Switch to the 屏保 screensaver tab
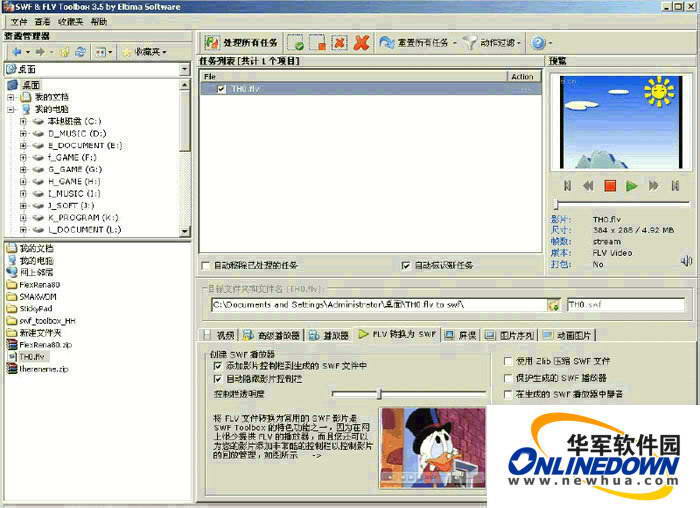 pos(461,335)
